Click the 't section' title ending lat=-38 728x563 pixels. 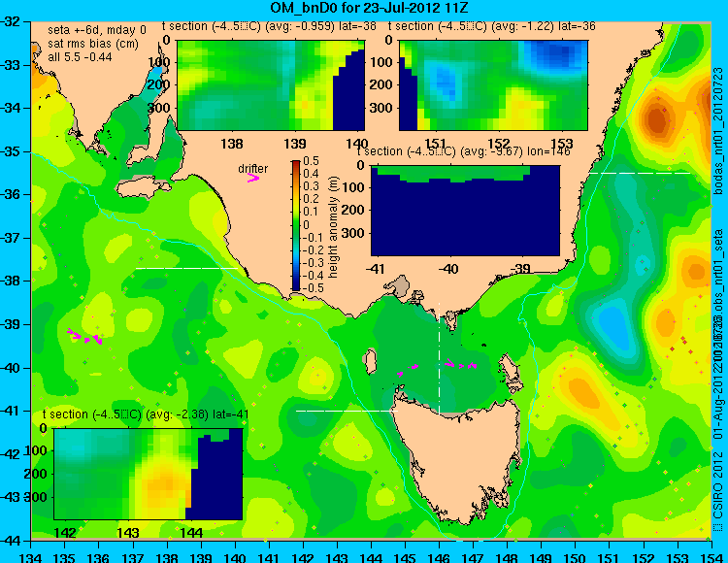tap(269, 26)
